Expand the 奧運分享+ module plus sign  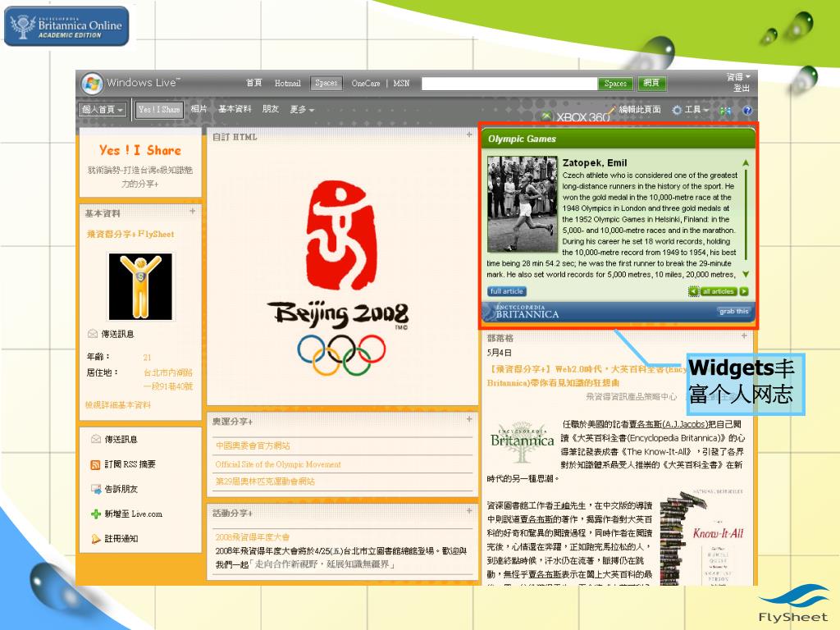click(x=469, y=419)
